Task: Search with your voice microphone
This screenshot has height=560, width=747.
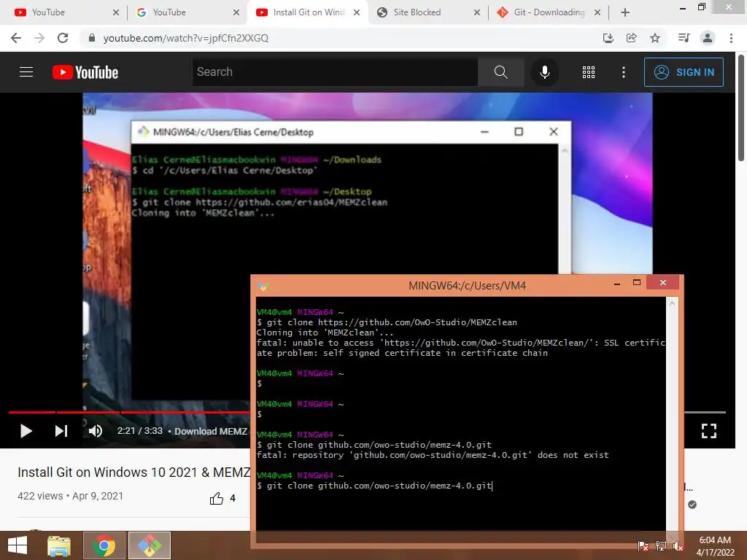Action: pyautogui.click(x=544, y=72)
